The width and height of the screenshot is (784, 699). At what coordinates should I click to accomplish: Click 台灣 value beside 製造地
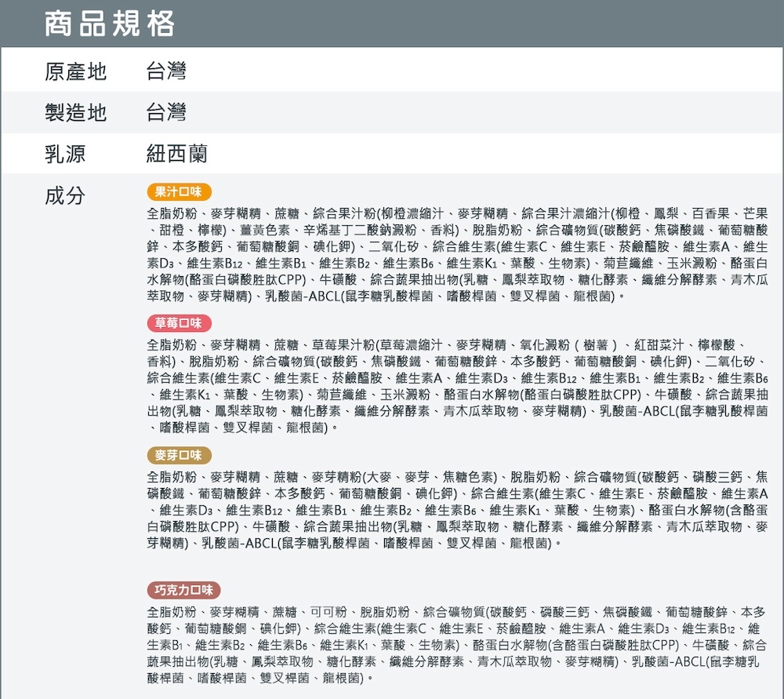(x=166, y=112)
